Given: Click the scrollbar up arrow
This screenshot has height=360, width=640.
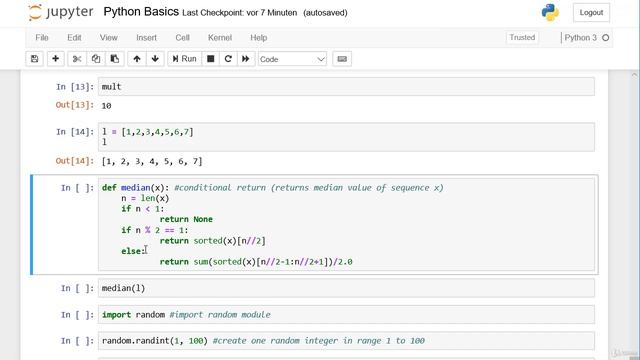Looking at the screenshot, I should 634,75.
